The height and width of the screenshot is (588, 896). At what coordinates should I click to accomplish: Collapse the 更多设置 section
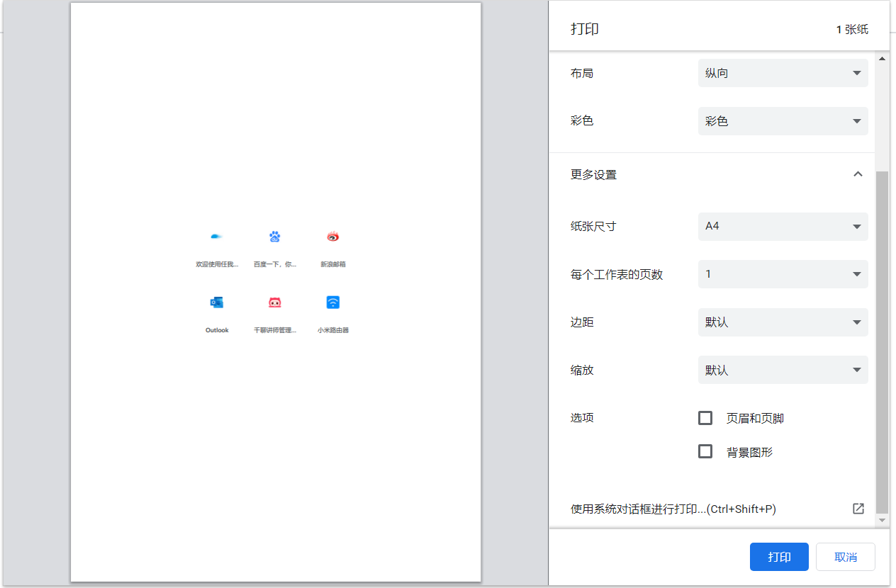click(858, 174)
